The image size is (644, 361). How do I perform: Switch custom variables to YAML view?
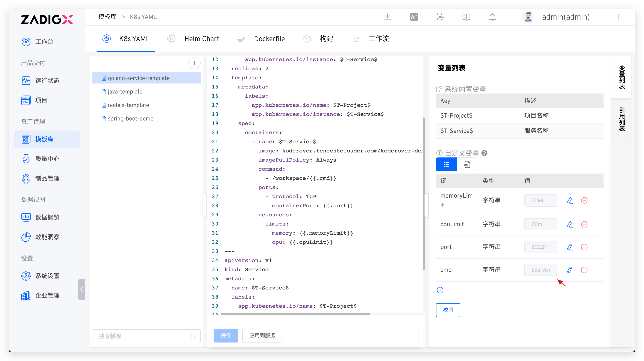tap(467, 164)
